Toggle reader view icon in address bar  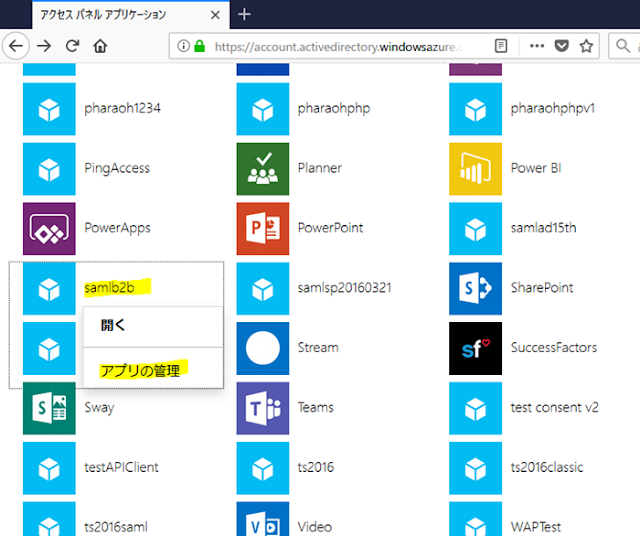[501, 46]
